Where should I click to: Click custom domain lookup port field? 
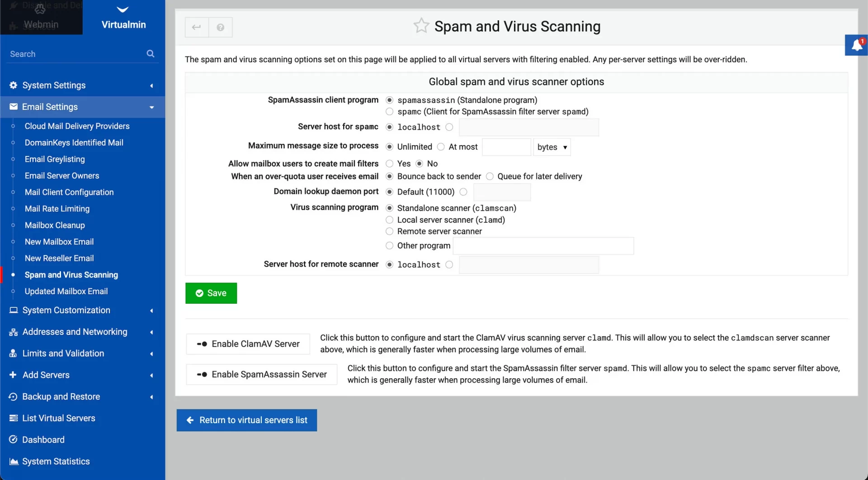pyautogui.click(x=502, y=192)
